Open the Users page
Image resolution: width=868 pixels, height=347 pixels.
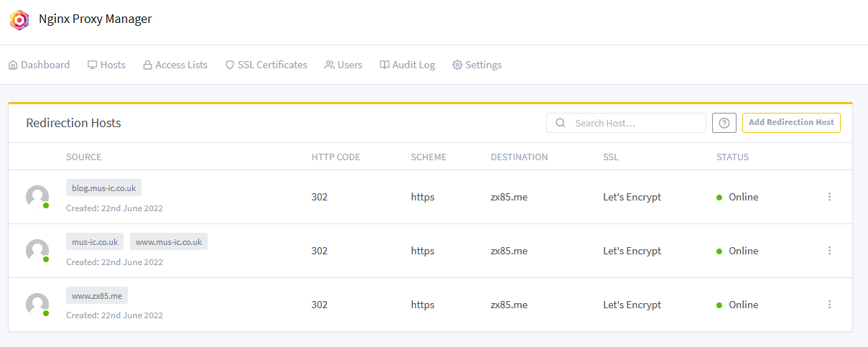(343, 65)
